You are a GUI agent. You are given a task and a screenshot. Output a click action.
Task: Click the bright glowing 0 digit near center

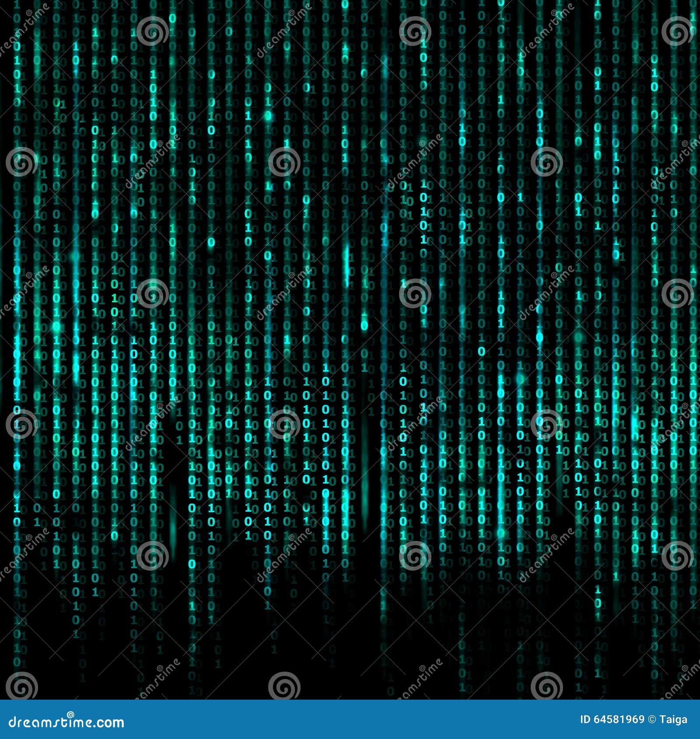[364, 325]
